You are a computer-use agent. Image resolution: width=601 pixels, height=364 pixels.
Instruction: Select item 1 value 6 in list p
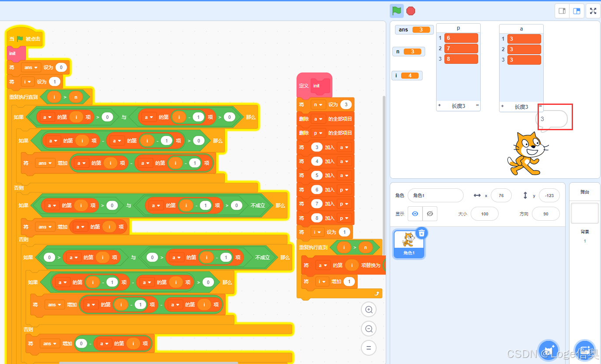click(x=461, y=38)
